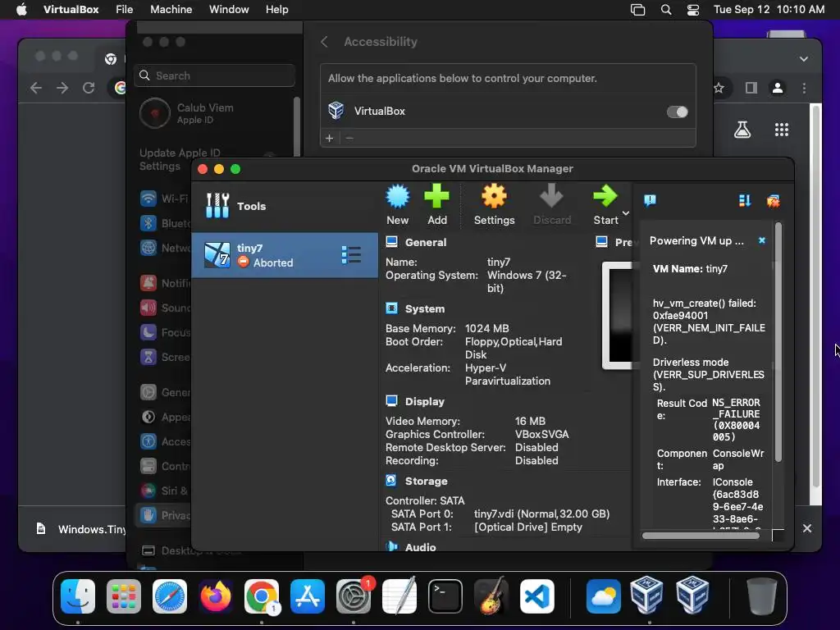The image size is (840, 630).
Task: Click the clear all notifications icon
Action: 773,201
